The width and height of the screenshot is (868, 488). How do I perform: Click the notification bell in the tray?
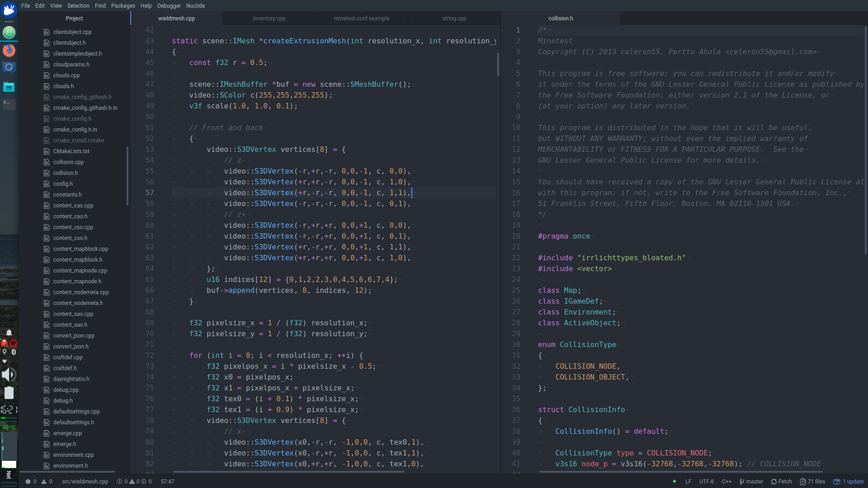tap(9, 333)
